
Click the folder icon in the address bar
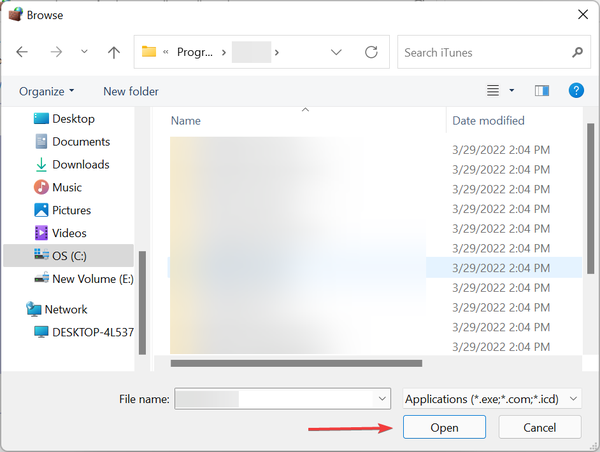click(149, 51)
